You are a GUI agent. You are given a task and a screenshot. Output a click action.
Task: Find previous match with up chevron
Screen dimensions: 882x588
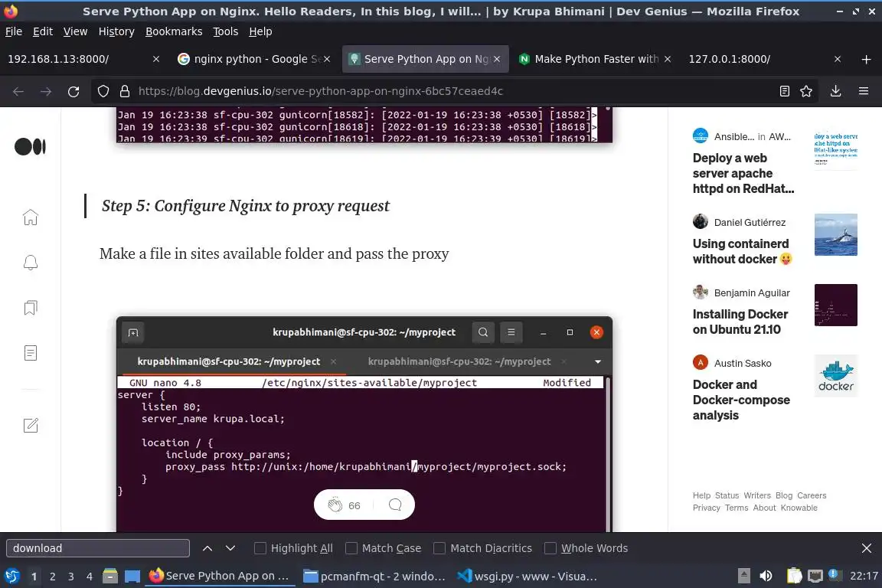pyautogui.click(x=207, y=548)
